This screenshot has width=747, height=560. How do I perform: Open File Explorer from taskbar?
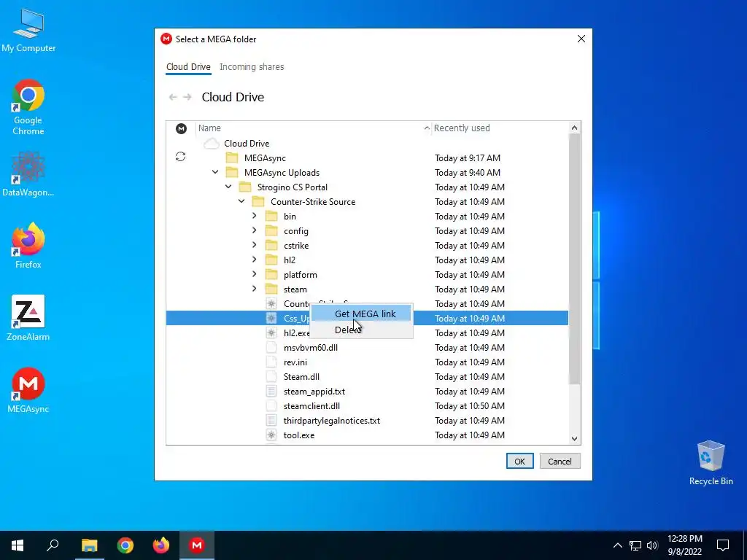89,545
